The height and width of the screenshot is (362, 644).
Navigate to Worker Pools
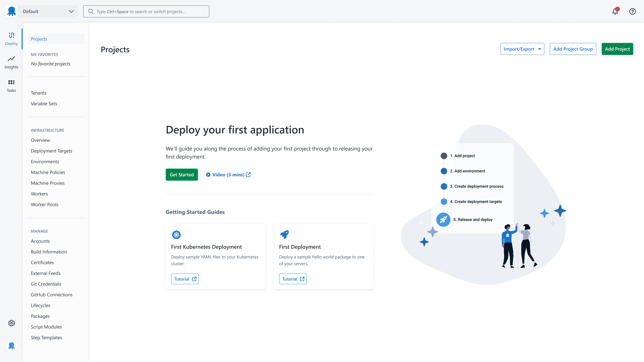45,205
